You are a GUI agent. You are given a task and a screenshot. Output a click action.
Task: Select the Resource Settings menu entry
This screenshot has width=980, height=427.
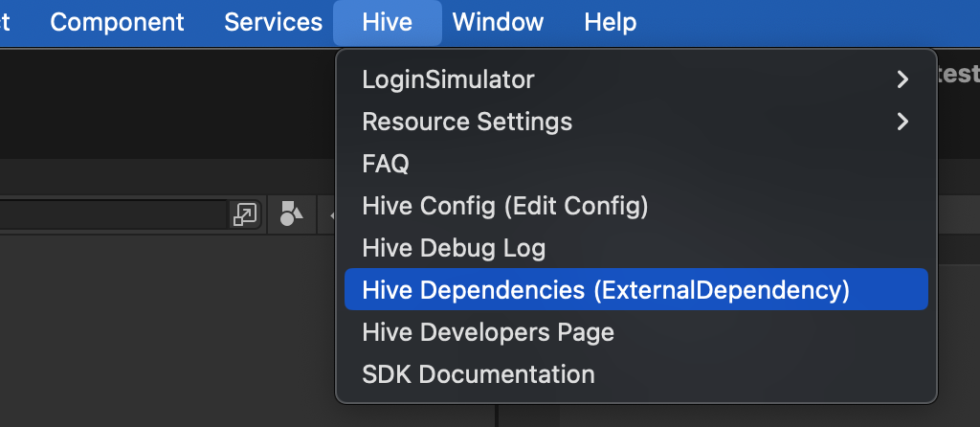point(467,122)
